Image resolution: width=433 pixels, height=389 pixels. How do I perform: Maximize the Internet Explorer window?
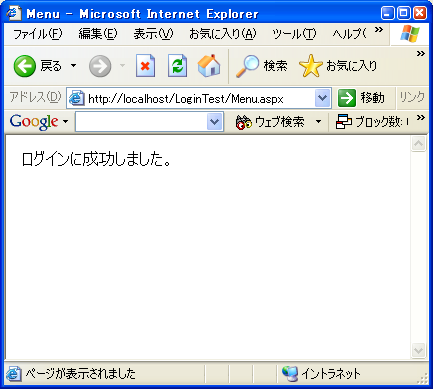(403, 13)
